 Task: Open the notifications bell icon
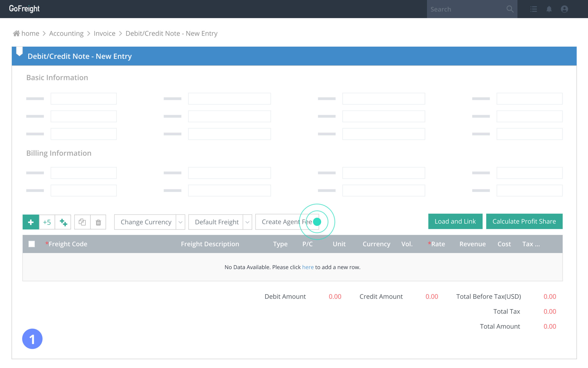(x=549, y=9)
